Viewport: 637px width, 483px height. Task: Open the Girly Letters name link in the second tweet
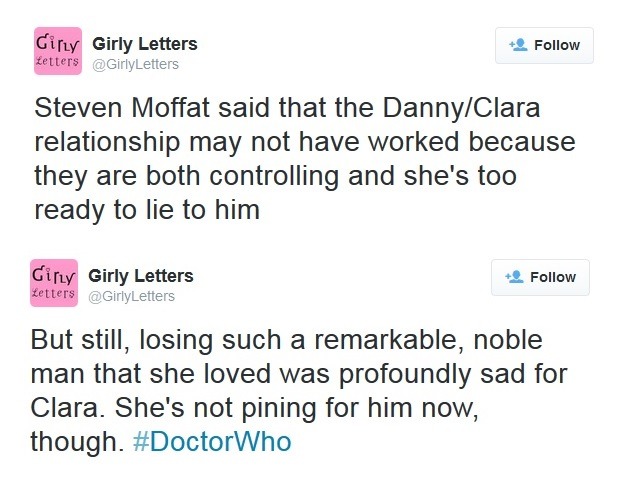tap(141, 276)
